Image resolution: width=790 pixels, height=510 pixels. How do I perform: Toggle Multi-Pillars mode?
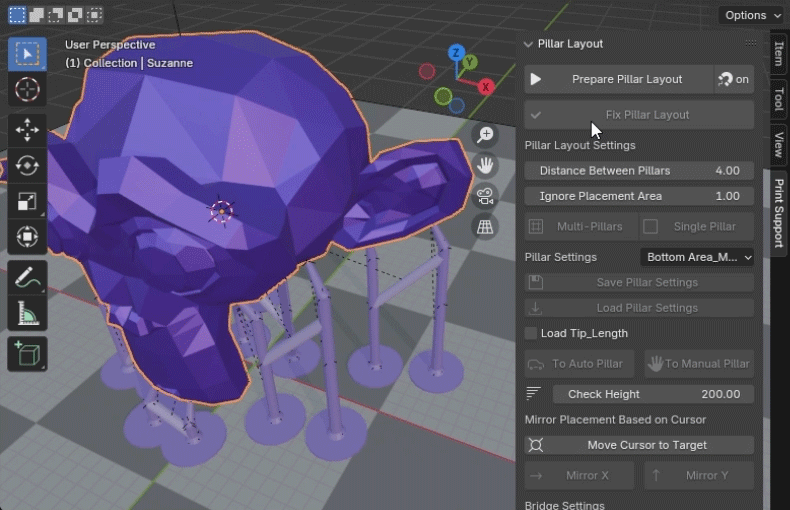point(581,227)
